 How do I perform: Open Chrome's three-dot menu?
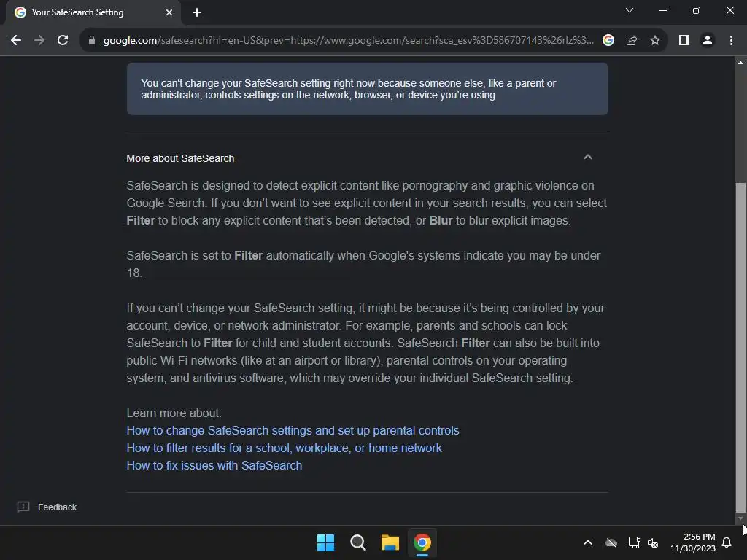[x=731, y=41]
